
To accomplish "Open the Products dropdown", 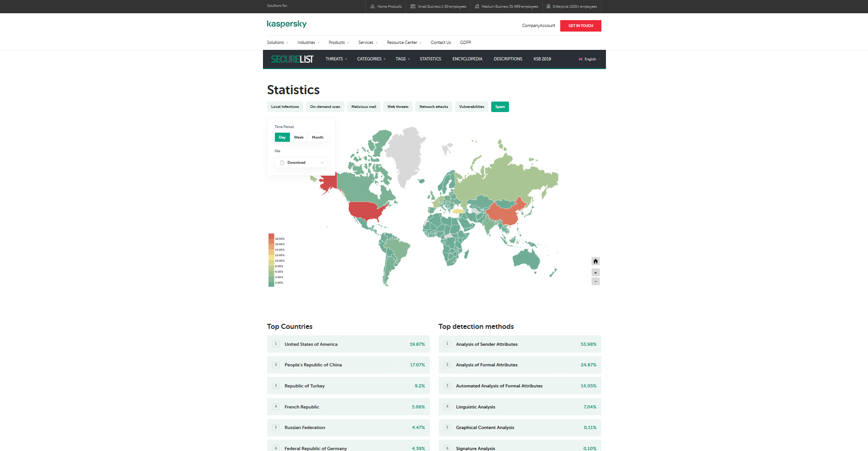I will (x=339, y=43).
